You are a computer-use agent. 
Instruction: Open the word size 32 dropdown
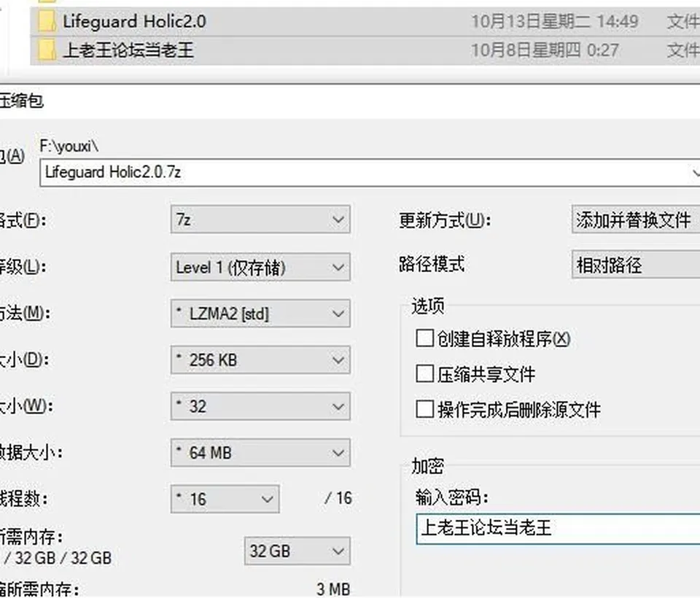(x=260, y=406)
